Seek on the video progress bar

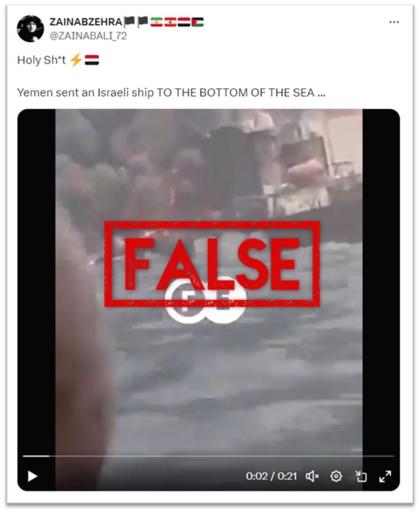[209, 456]
